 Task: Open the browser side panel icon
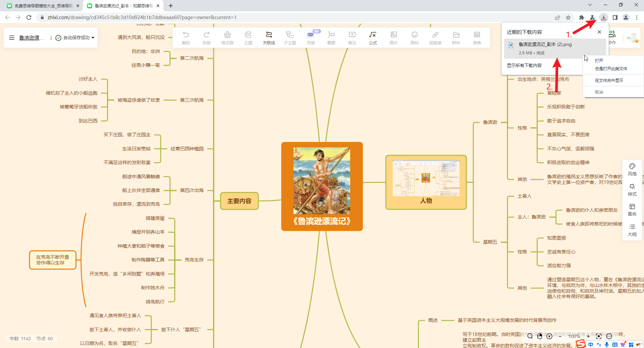615,17
